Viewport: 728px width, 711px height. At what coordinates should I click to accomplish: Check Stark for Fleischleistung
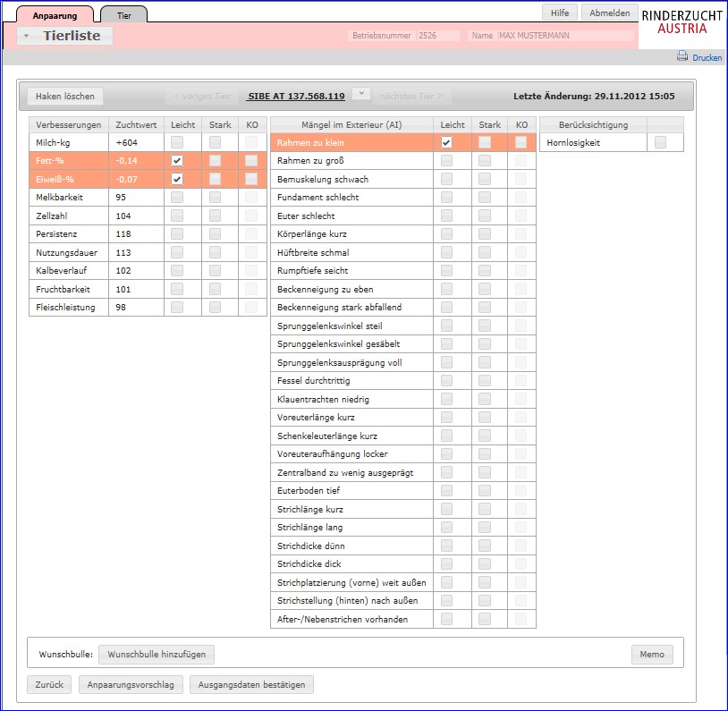pyautogui.click(x=215, y=308)
